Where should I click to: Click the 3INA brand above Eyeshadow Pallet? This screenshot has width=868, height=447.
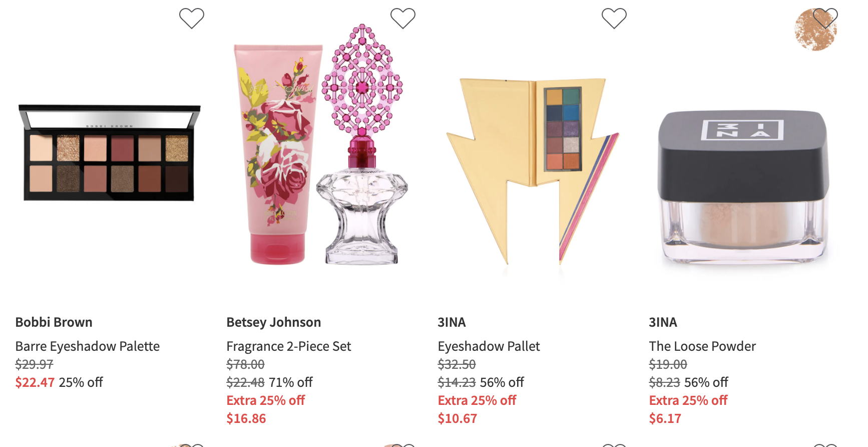(x=452, y=322)
